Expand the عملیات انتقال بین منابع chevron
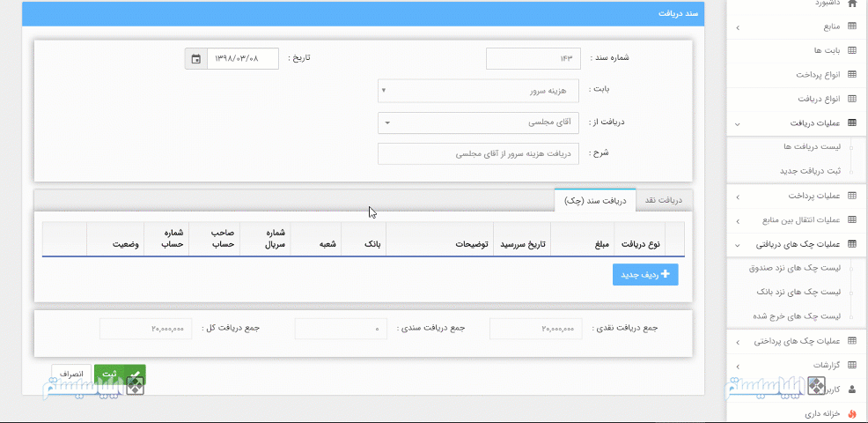Viewport: 868px width, 423px height. pos(738,221)
